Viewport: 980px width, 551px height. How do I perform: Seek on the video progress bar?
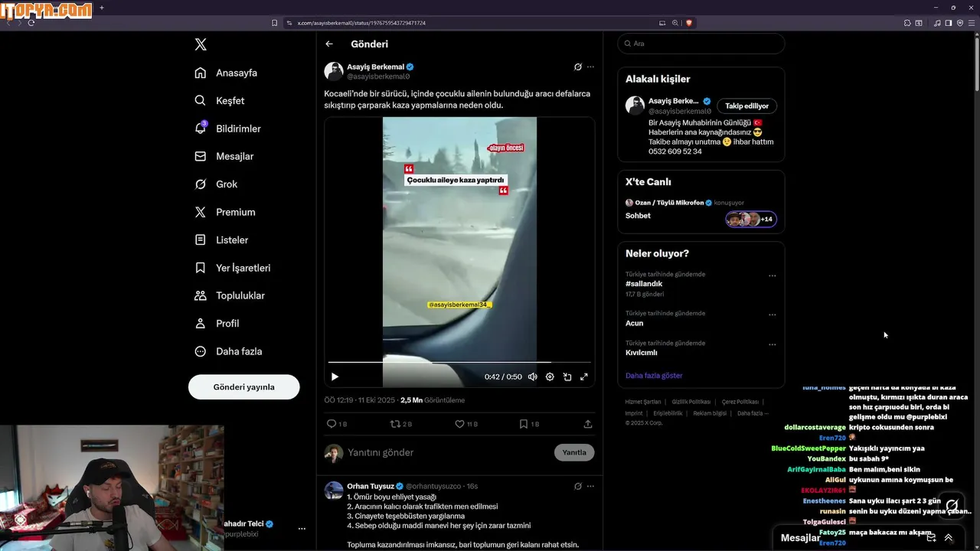tap(459, 362)
